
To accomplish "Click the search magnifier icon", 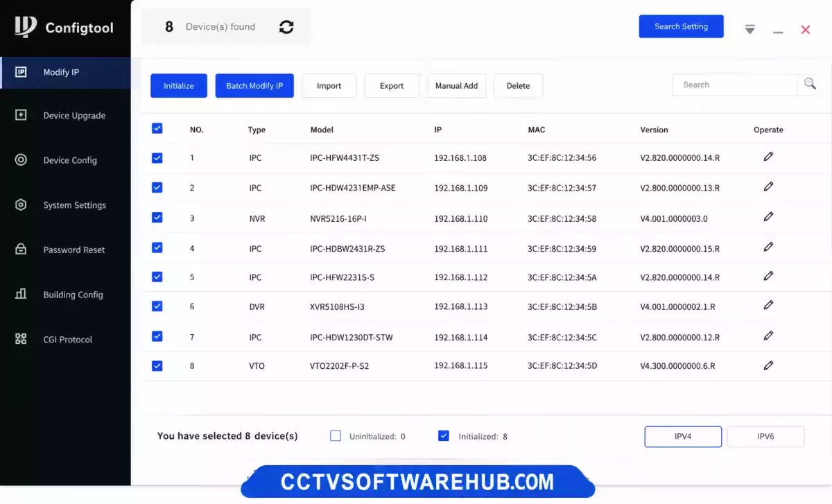I will [810, 84].
